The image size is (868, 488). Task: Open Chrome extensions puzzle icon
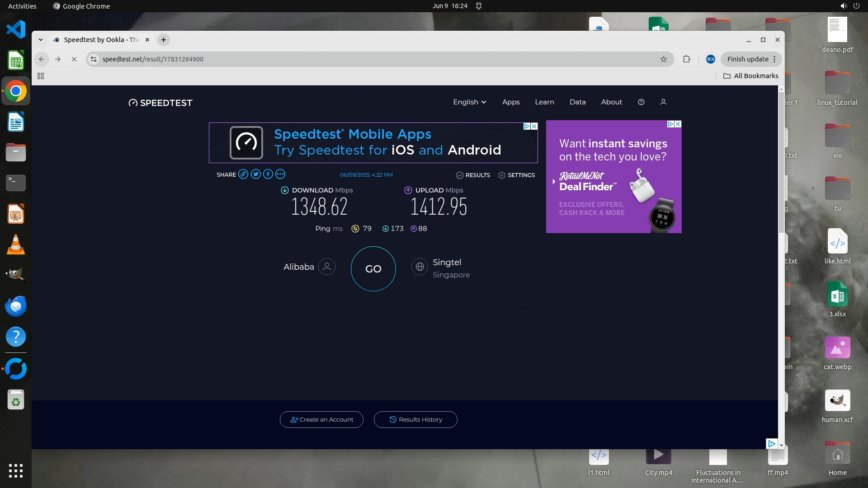[x=686, y=59]
